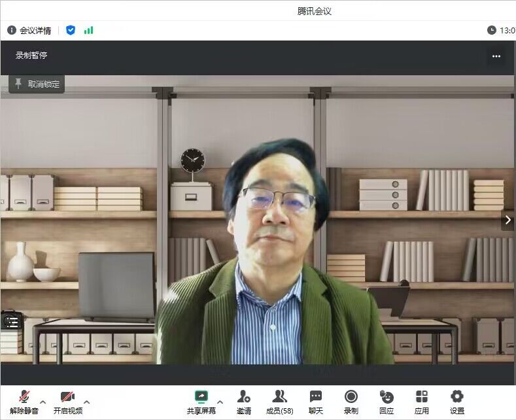Expand audio options arrow beside 解除静音
The width and height of the screenshot is (516, 420).
[43, 402]
